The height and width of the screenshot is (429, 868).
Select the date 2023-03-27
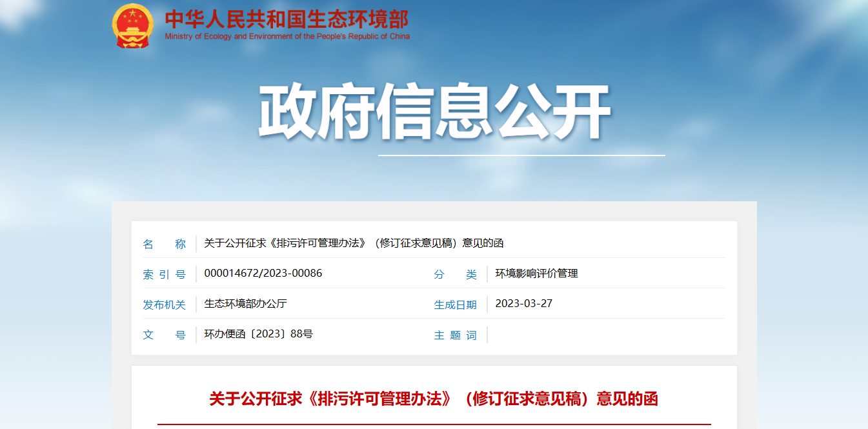point(523,303)
